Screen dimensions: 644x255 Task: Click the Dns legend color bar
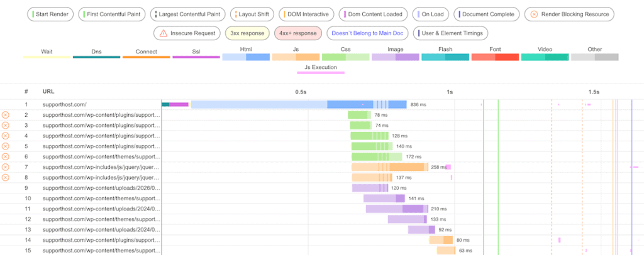point(96,57)
